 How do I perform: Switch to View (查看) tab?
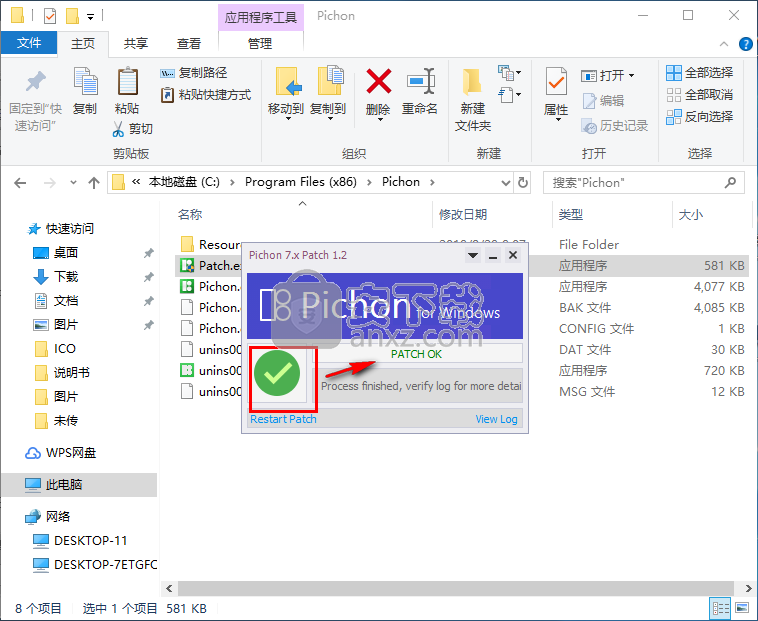click(x=189, y=44)
